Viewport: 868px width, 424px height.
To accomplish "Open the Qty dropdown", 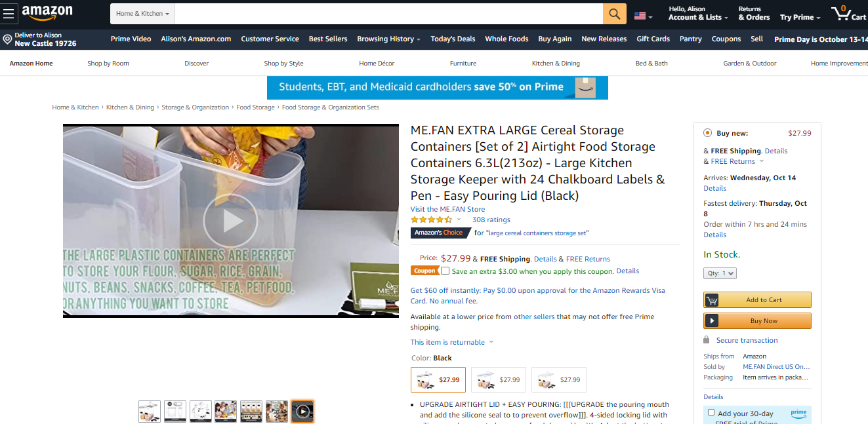I will [720, 273].
